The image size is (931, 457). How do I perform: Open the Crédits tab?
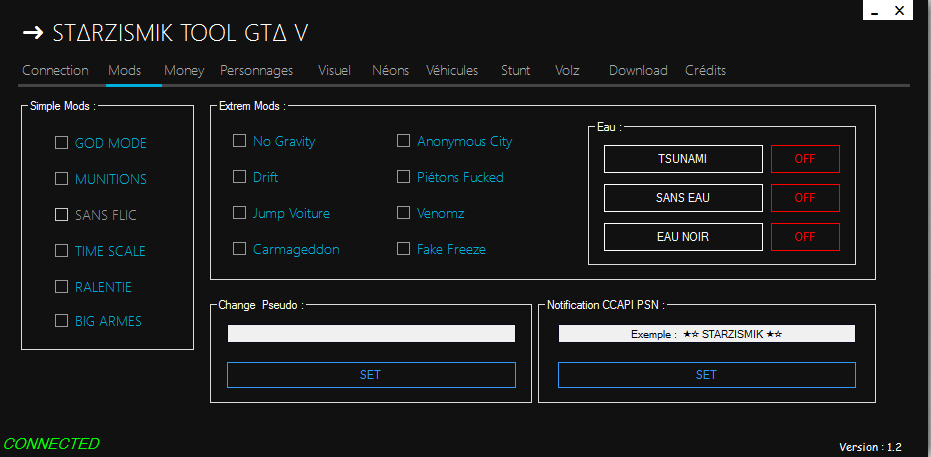705,71
